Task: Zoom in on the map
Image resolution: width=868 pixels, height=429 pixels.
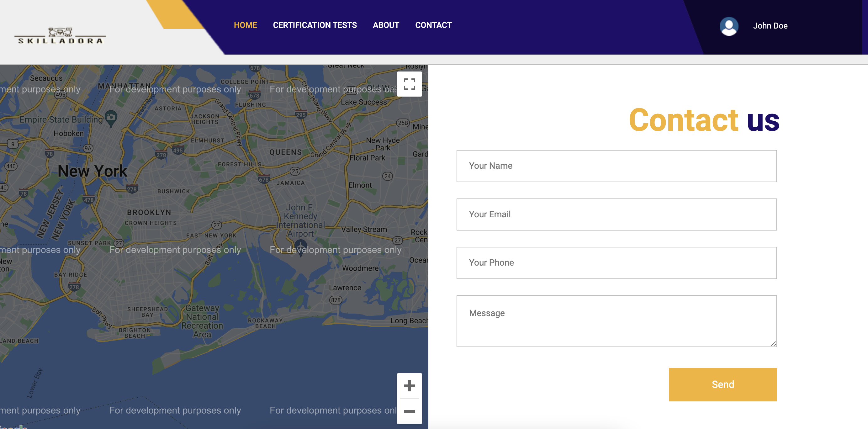Action: click(409, 385)
